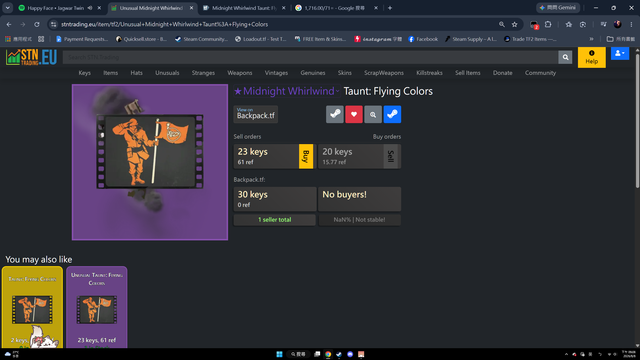
Task: Open View on Backpack.tf link
Action: [256, 114]
